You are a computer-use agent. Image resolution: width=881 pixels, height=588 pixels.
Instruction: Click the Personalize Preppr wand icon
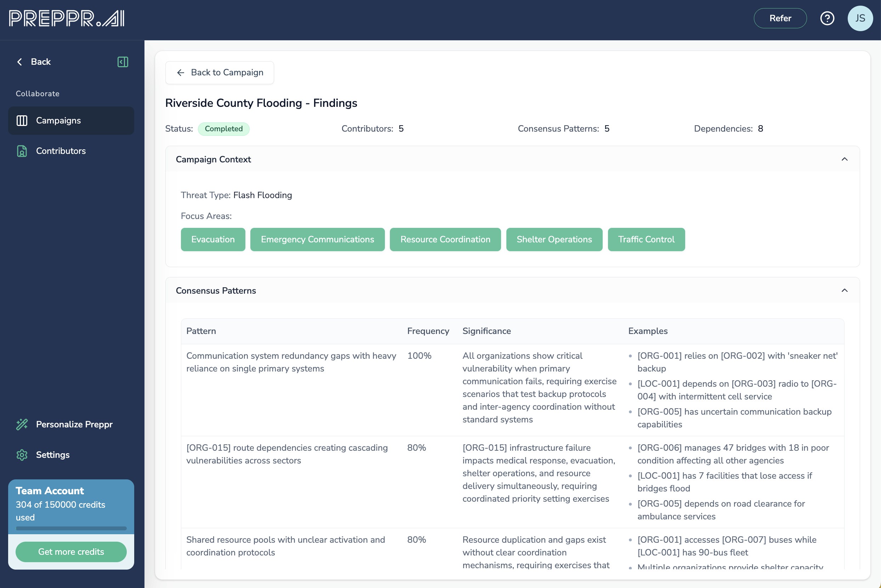(22, 425)
